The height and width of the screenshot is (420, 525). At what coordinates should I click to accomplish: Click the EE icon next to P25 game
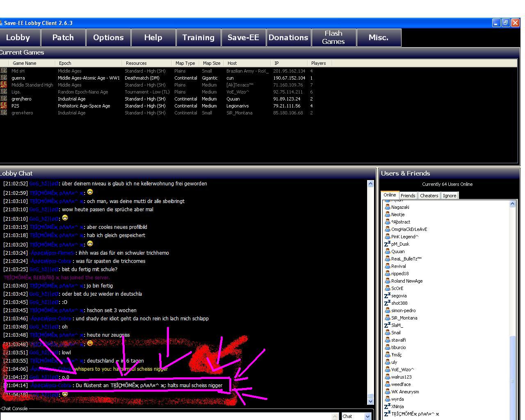(x=4, y=106)
